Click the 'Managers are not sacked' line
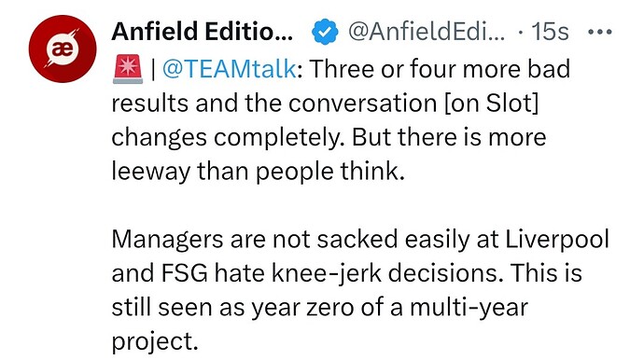The height and width of the screenshot is (360, 644). point(255,240)
